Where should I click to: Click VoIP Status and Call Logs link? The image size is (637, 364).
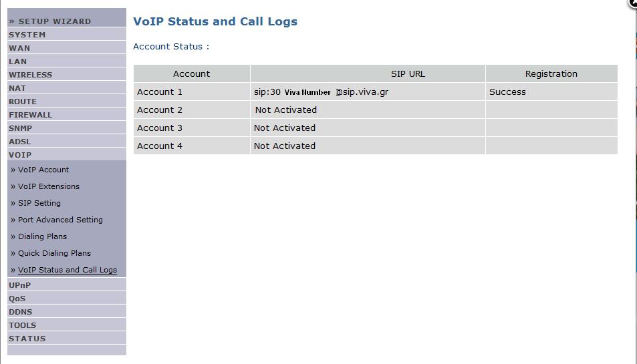(68, 270)
